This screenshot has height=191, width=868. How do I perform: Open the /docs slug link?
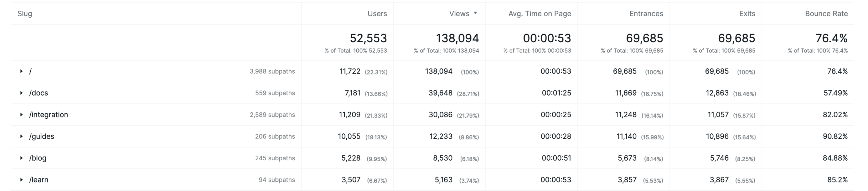coord(39,93)
